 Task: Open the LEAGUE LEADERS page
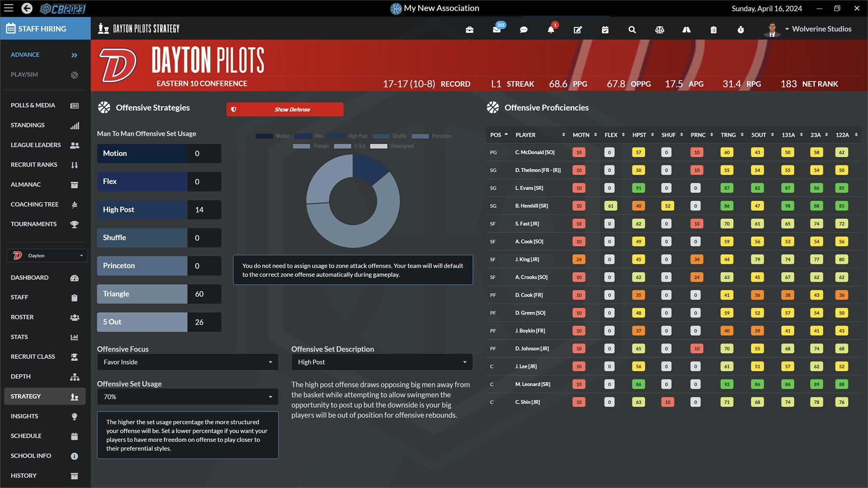36,145
